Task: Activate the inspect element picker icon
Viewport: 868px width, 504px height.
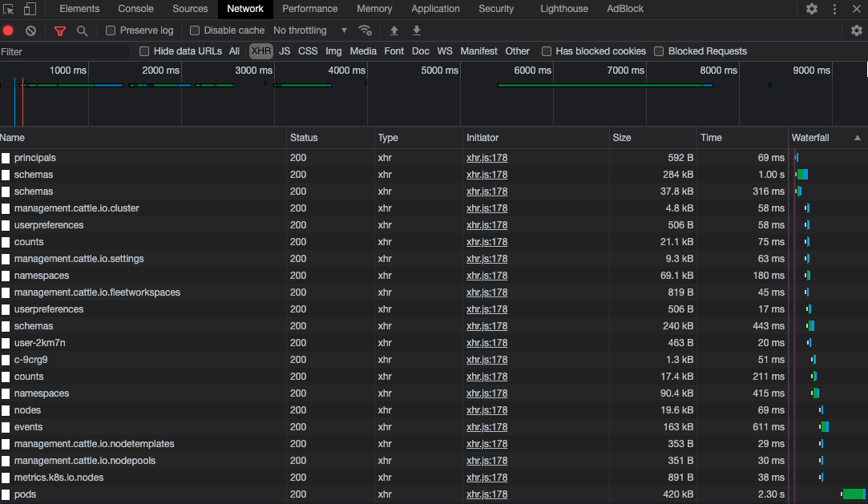Action: point(8,9)
